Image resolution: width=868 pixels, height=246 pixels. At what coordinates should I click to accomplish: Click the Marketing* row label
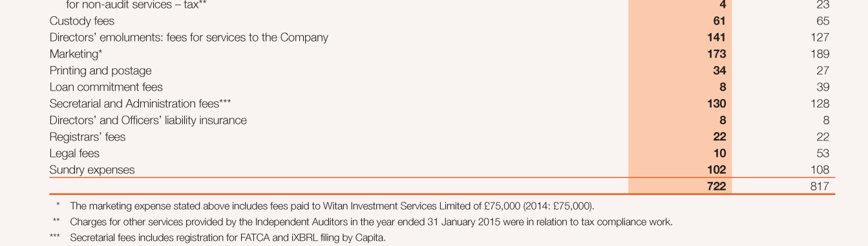click(x=76, y=54)
